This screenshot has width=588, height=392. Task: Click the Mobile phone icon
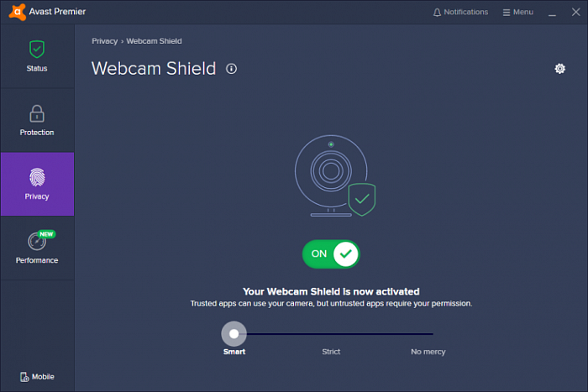pos(24,377)
